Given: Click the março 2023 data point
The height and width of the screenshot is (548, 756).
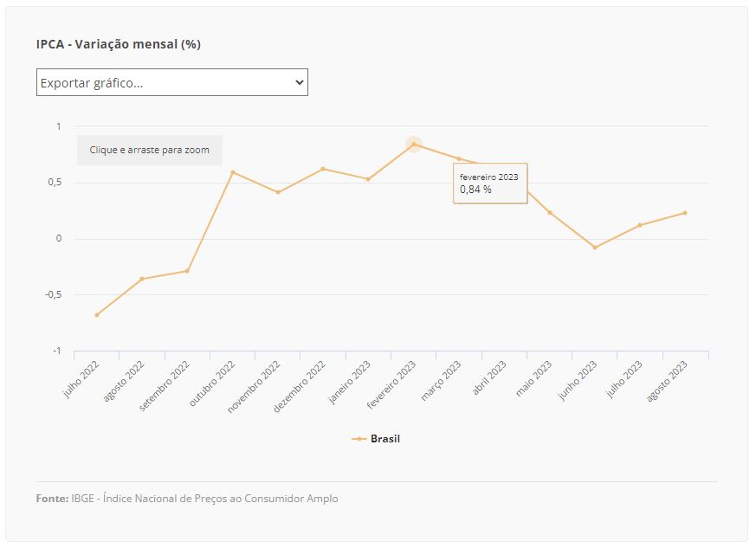Looking at the screenshot, I should (x=459, y=158).
